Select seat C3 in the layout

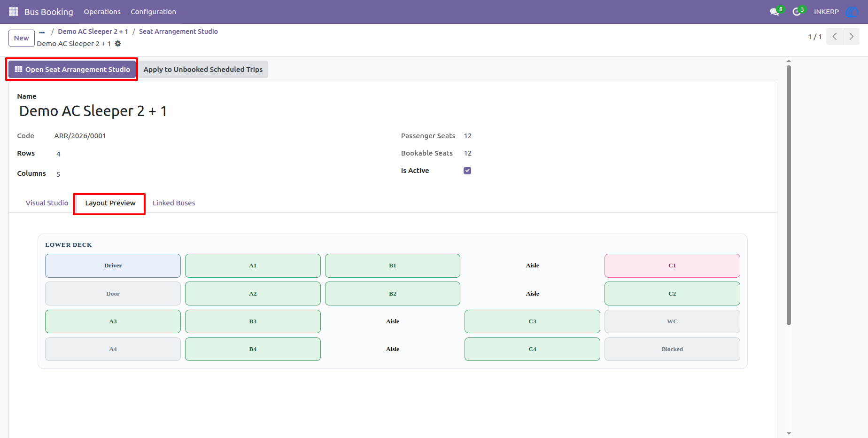(532, 321)
